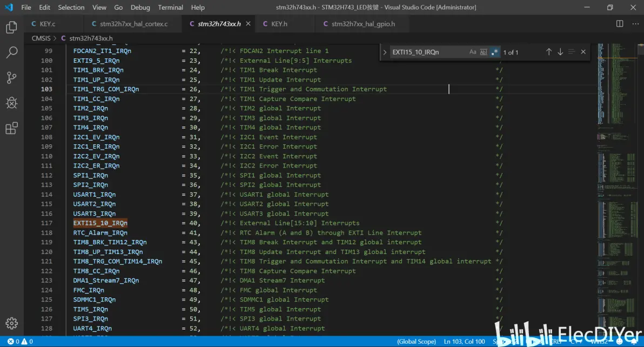
Task: Click errors and warnings count in status bar
Action: tap(20, 342)
